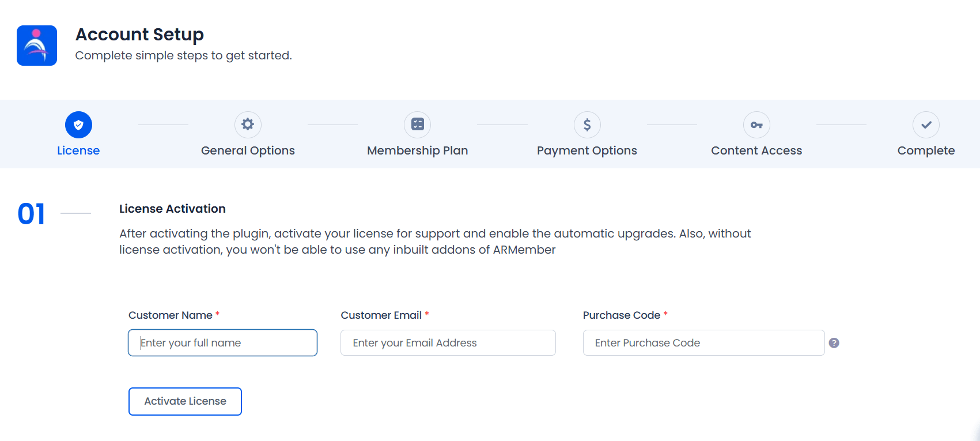980x441 pixels.
Task: Go to General Options step label
Action: click(248, 150)
